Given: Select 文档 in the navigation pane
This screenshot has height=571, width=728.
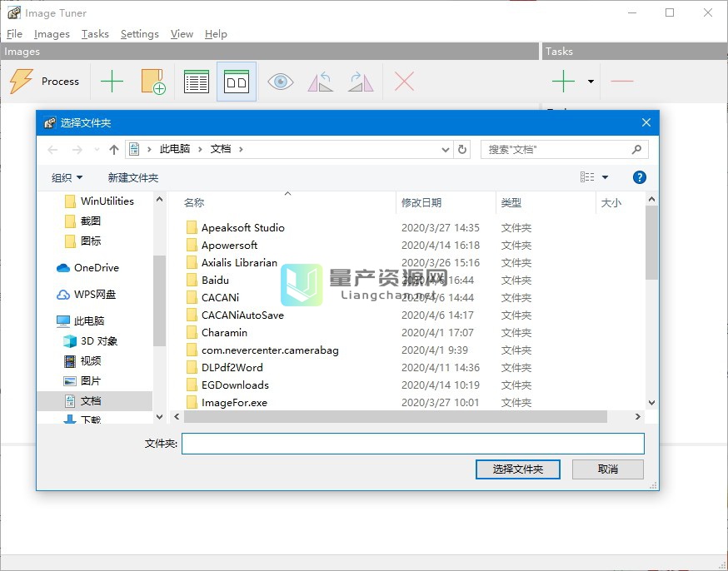Looking at the screenshot, I should pos(95,400).
